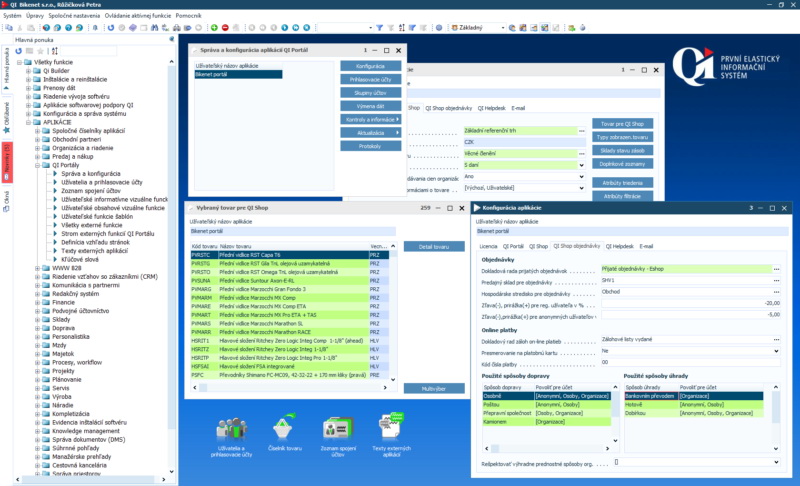Click the copy icon at toolbar start
Viewport: 800px width, 486px height.
9,28
